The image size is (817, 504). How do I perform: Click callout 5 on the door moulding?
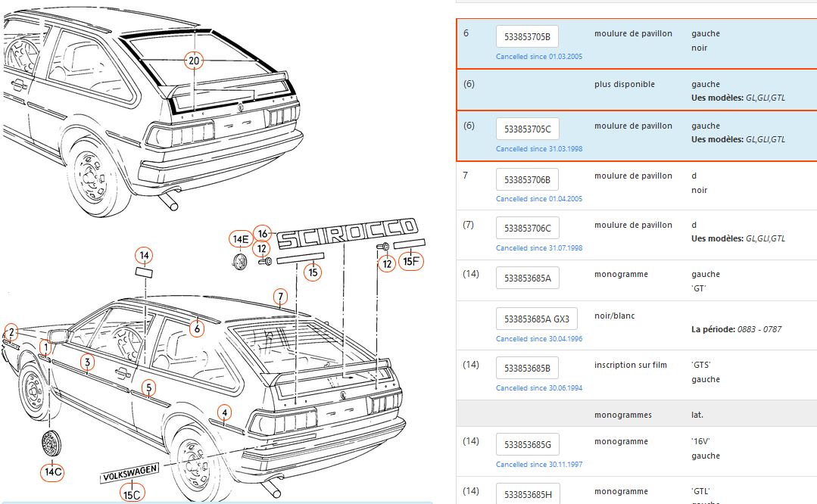coord(149,388)
